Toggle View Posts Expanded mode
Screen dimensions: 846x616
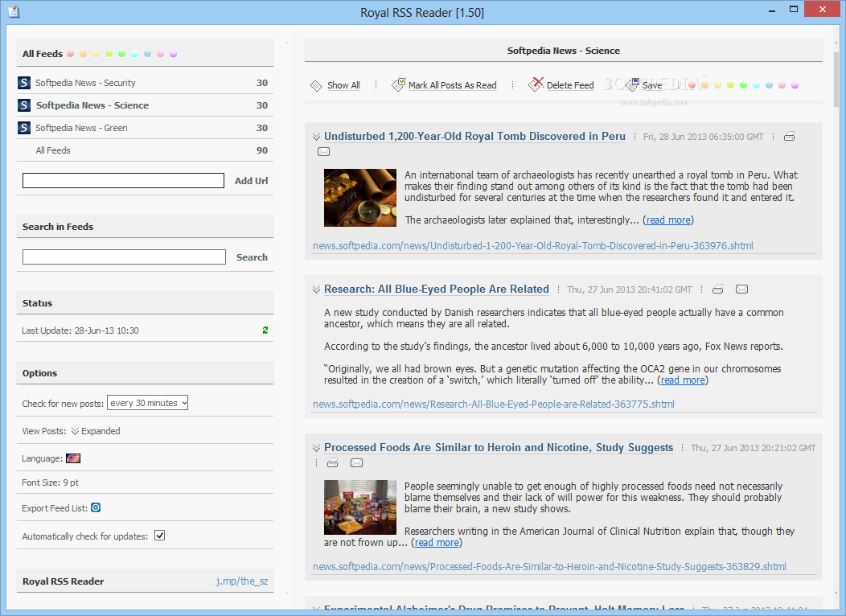[x=96, y=431]
